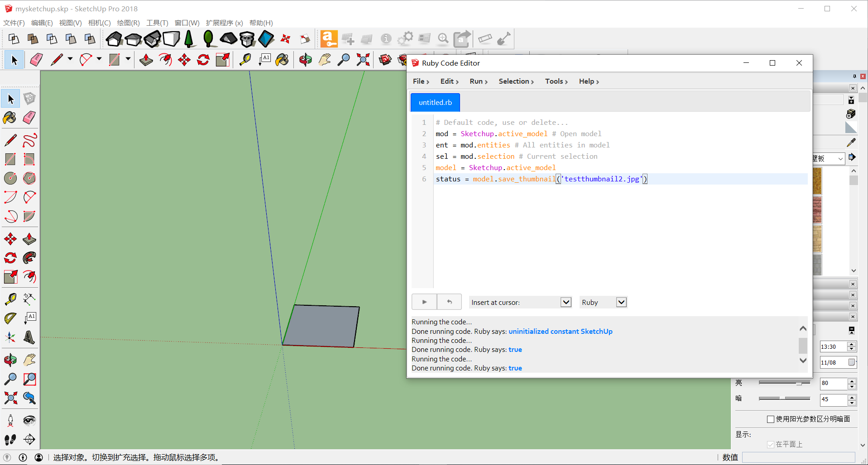Run the Ruby code with play button
Viewport: 868px width, 465px height.
tap(424, 302)
